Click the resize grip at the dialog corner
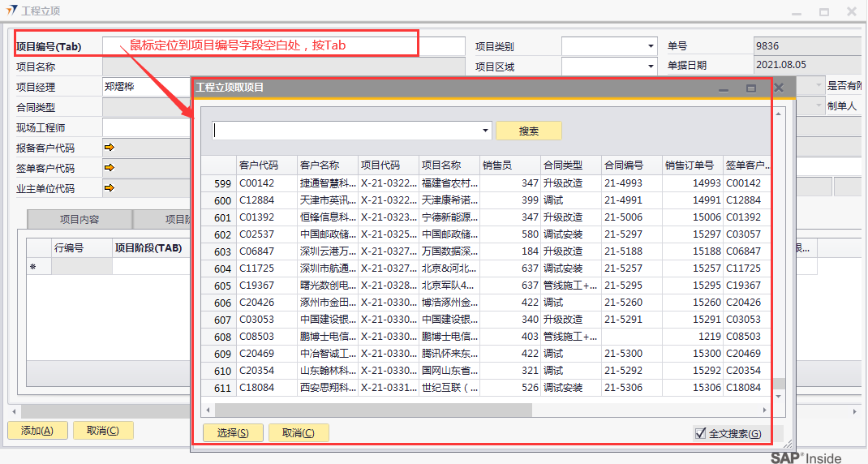 [785, 445]
